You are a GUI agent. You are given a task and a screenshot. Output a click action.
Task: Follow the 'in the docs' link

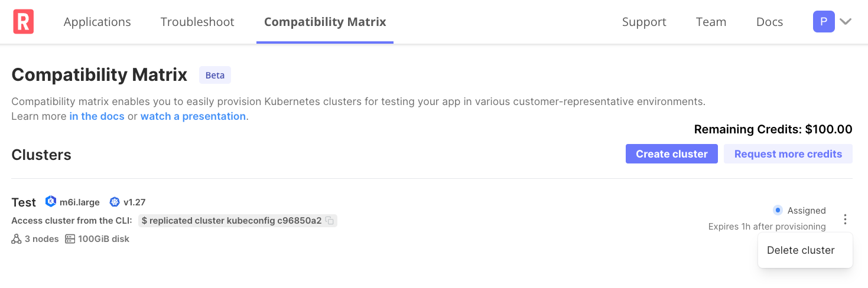tap(97, 116)
